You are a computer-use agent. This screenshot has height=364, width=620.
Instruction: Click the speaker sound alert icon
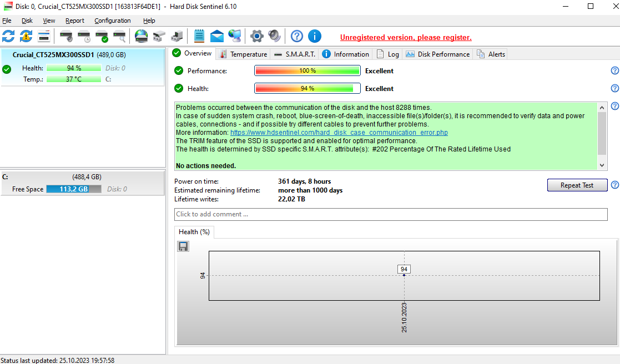[274, 37]
